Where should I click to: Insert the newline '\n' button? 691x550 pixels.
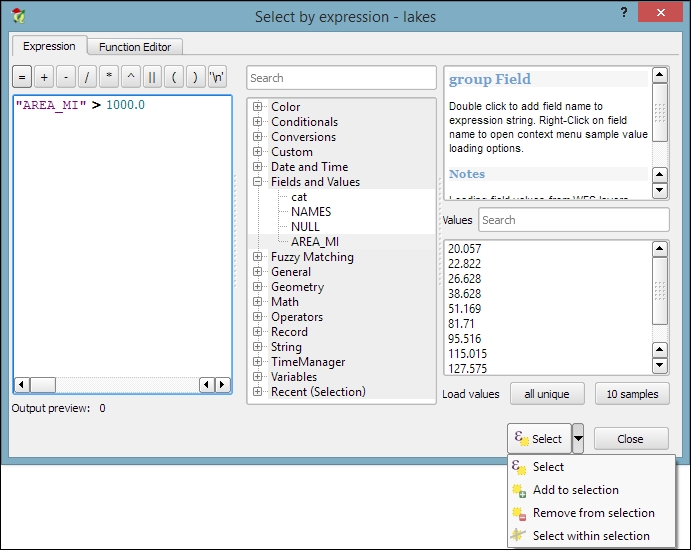click(x=217, y=77)
